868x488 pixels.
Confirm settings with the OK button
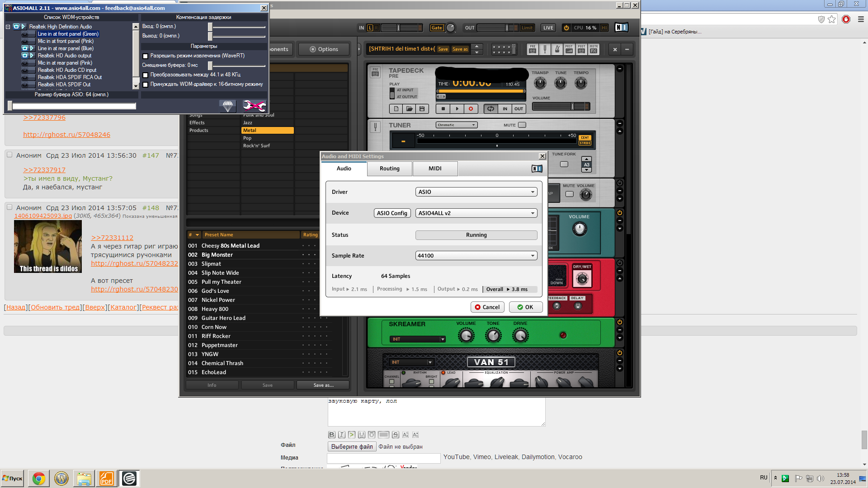coord(525,307)
